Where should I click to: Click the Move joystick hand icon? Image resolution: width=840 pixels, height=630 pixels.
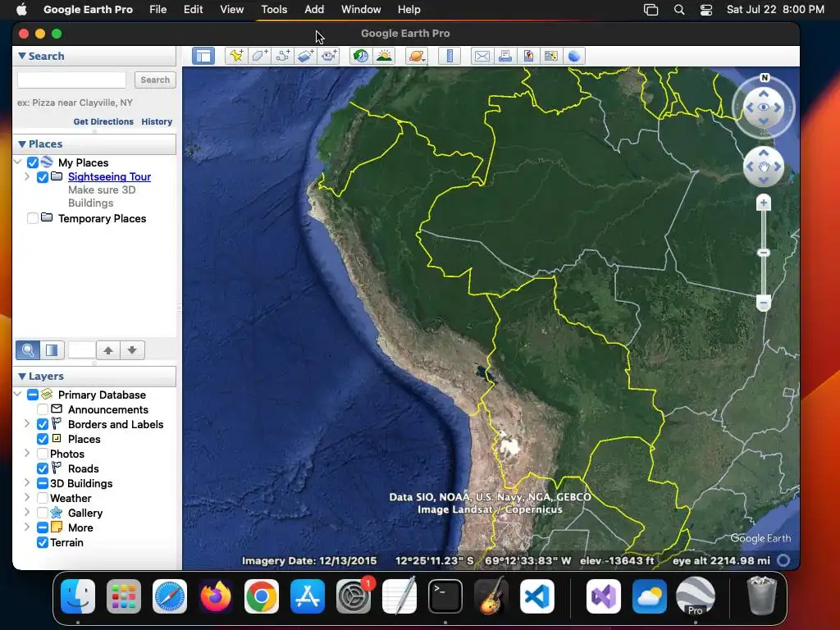[764, 167]
